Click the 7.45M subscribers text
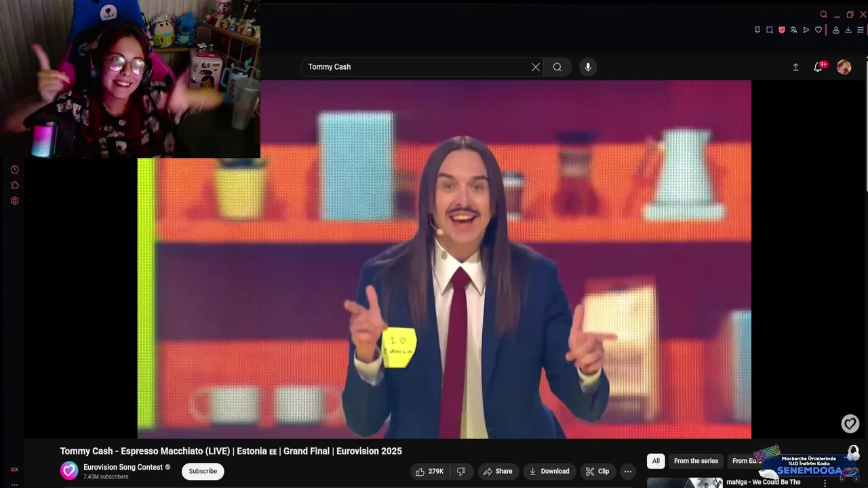Image resolution: width=868 pixels, height=488 pixels. 106,477
